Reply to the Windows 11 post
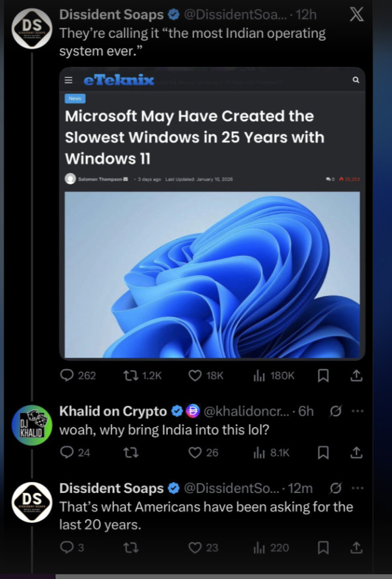This screenshot has height=579, width=392. [68, 375]
